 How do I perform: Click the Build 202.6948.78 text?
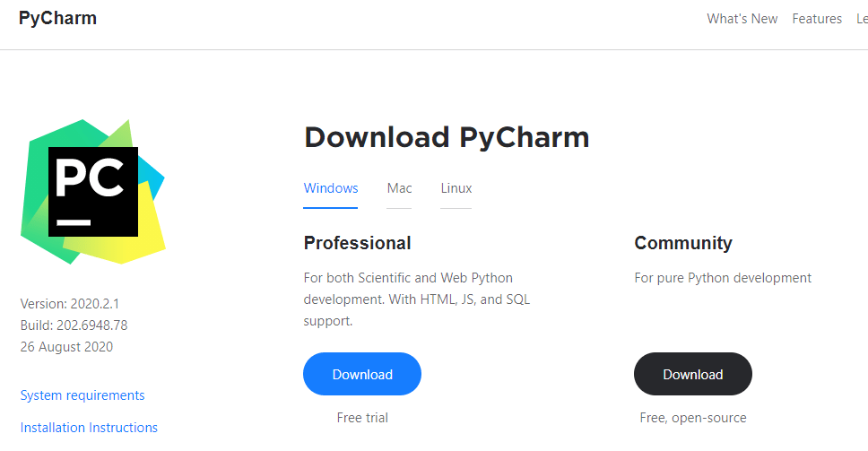[74, 325]
